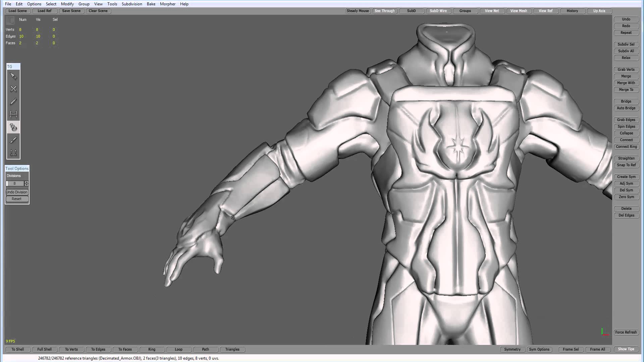644x362 pixels.
Task: Toggle View Mesh visibility
Action: (x=519, y=11)
